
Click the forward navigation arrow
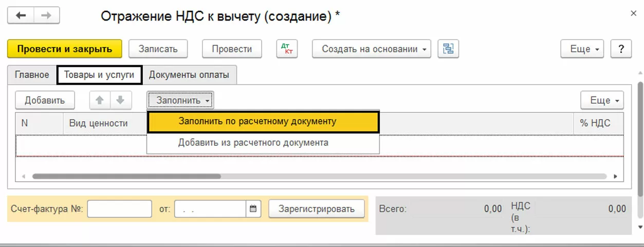pos(47,15)
